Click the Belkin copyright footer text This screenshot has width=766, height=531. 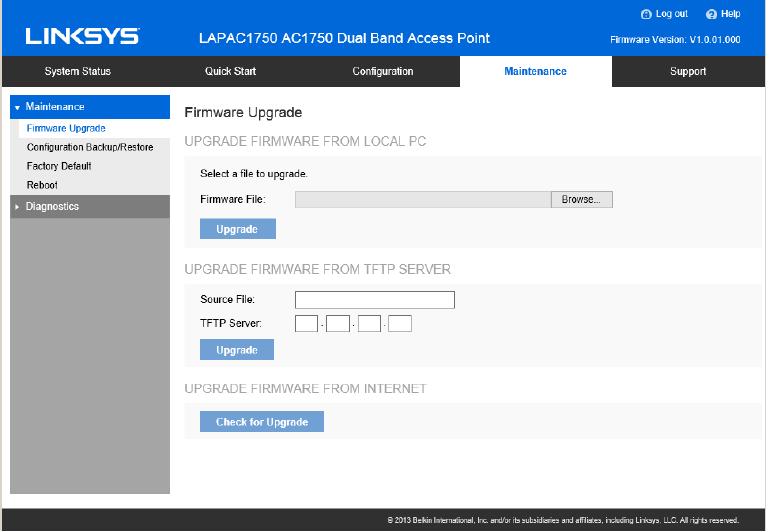(x=563, y=520)
